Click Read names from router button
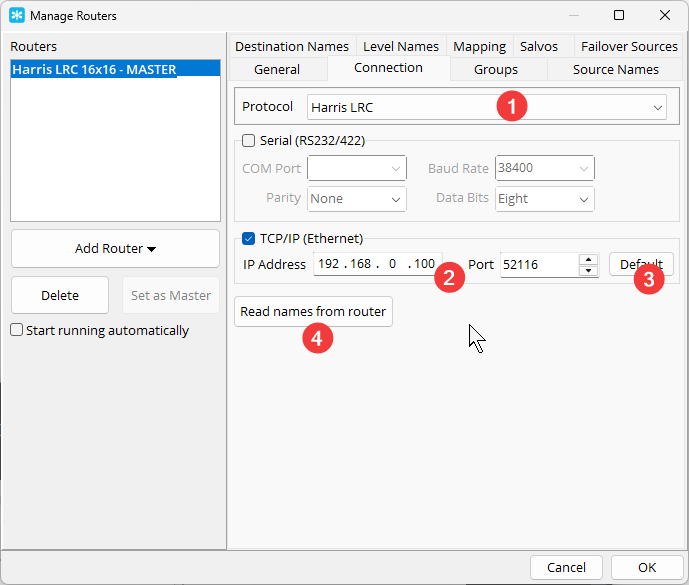This screenshot has height=585, width=689. coord(313,311)
